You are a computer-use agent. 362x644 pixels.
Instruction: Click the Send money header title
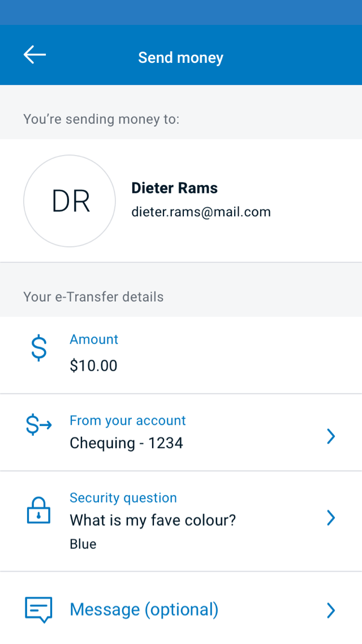(x=180, y=58)
